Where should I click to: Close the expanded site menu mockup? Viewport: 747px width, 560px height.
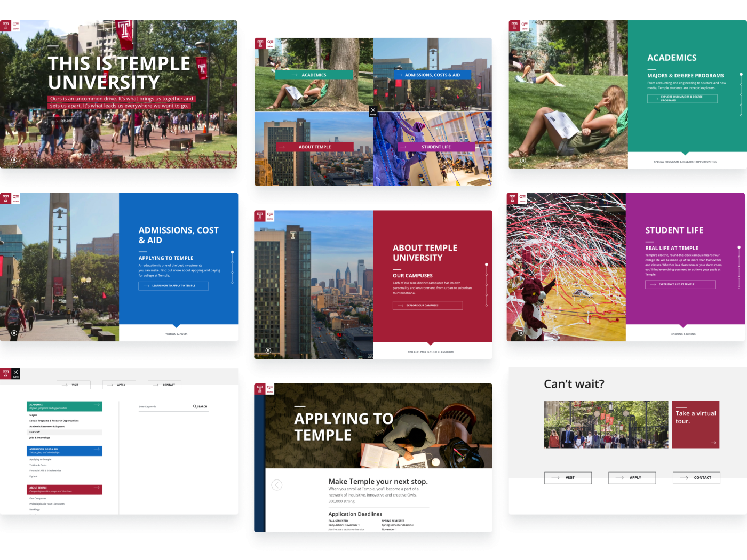tap(15, 373)
